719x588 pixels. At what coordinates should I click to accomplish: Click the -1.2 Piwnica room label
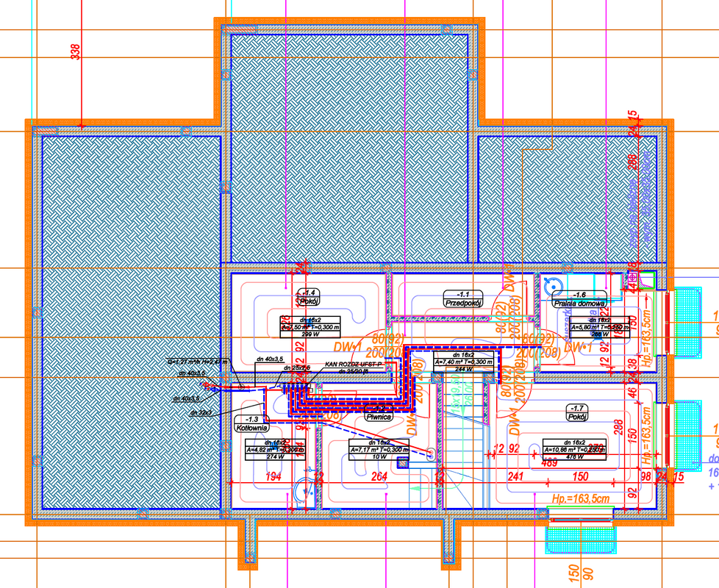[378, 413]
